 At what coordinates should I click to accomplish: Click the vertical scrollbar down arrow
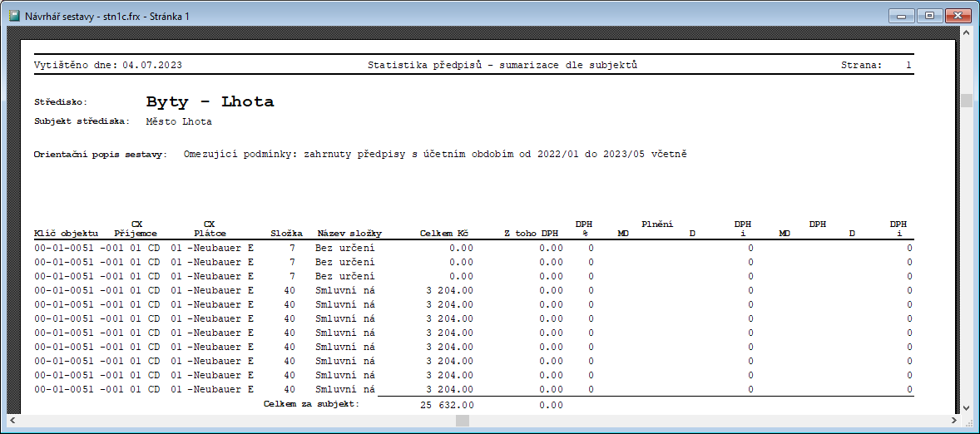[966, 407]
